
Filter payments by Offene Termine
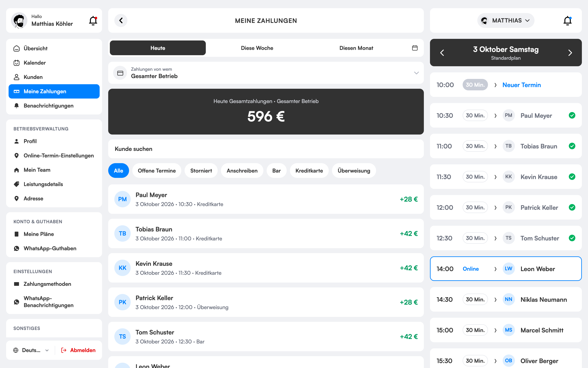157,171
